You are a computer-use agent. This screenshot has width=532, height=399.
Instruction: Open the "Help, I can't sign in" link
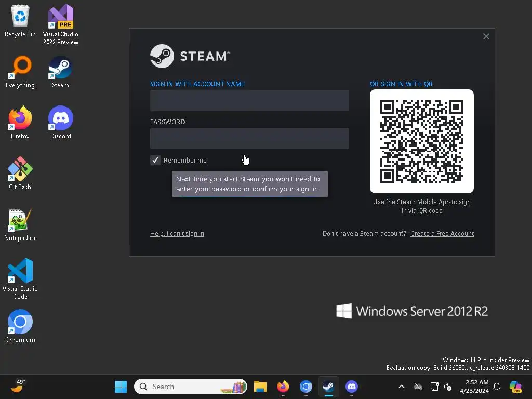click(177, 234)
